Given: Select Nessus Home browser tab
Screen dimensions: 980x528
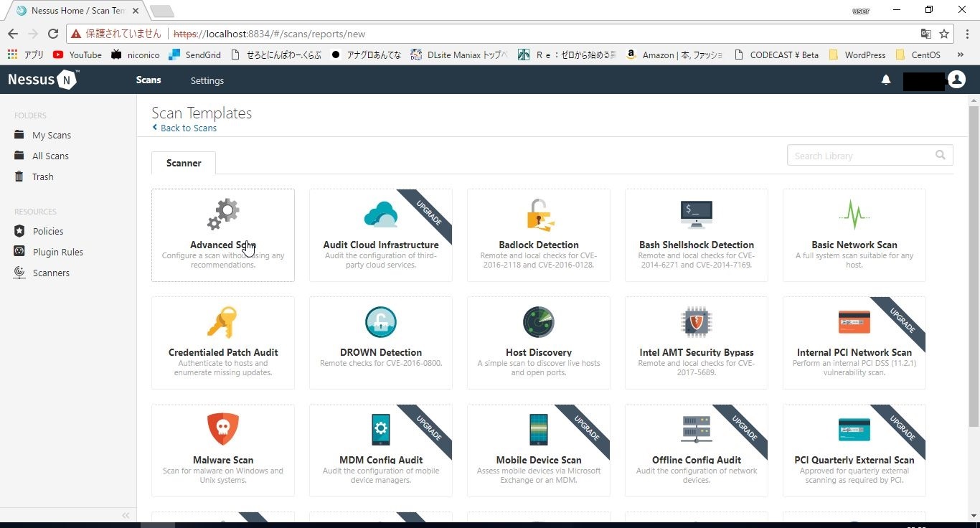Looking at the screenshot, I should point(77,11).
